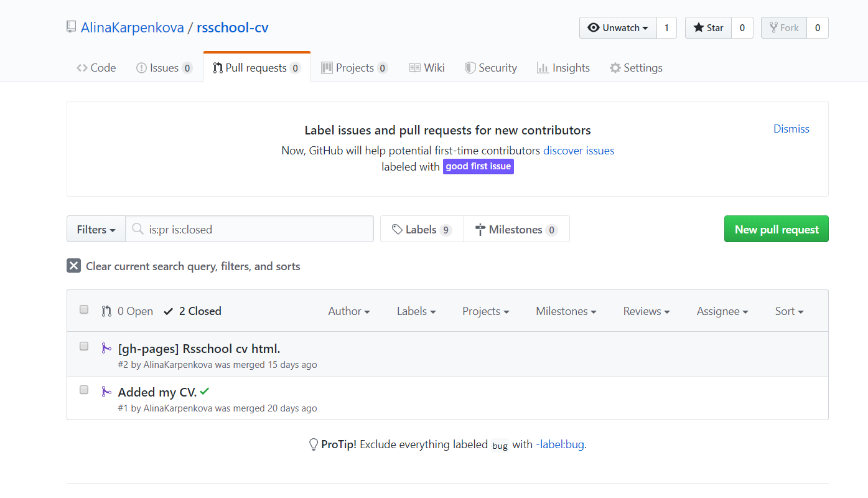Open the Author filter dropdown

(349, 311)
